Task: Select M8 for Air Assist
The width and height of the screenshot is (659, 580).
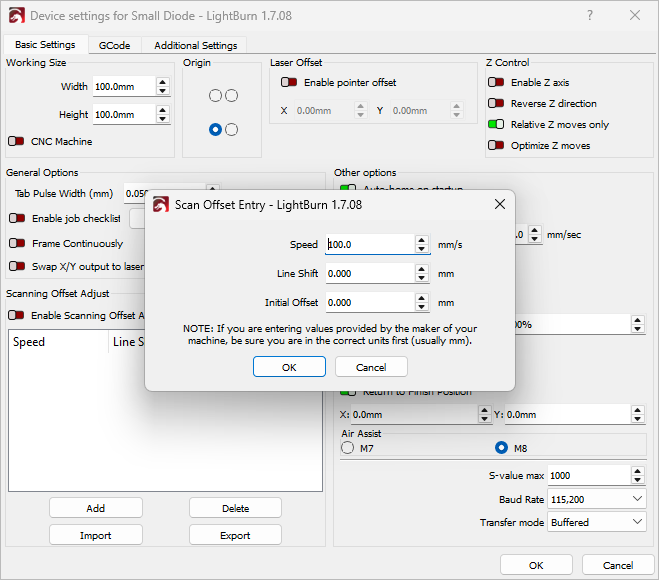Action: tap(501, 448)
